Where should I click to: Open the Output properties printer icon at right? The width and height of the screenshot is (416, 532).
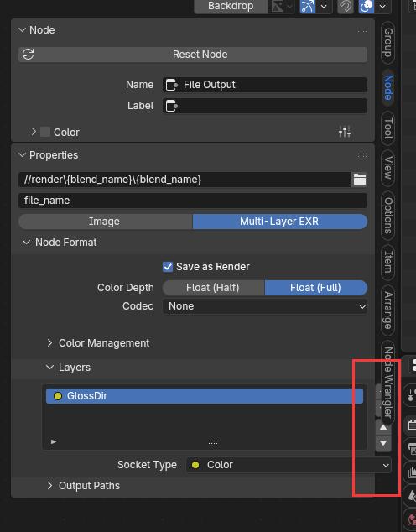pos(411,448)
